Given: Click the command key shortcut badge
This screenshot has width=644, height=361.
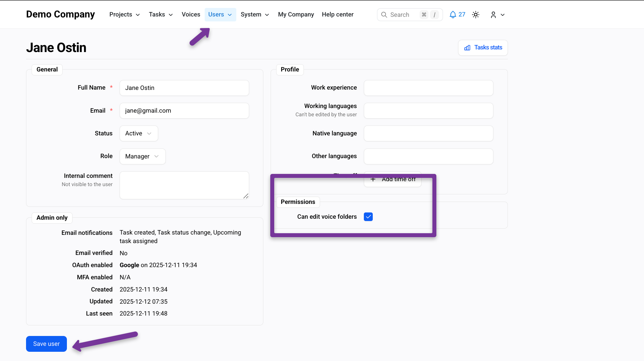Looking at the screenshot, I should tap(424, 15).
